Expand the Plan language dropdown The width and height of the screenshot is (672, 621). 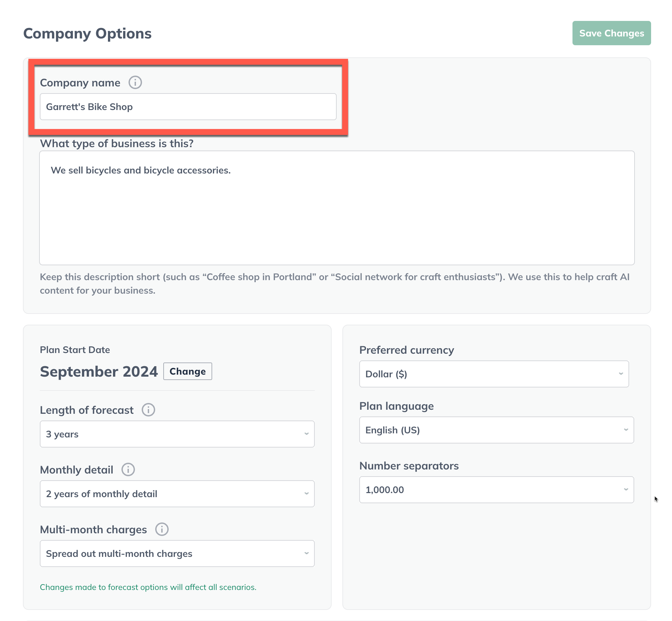tap(496, 430)
